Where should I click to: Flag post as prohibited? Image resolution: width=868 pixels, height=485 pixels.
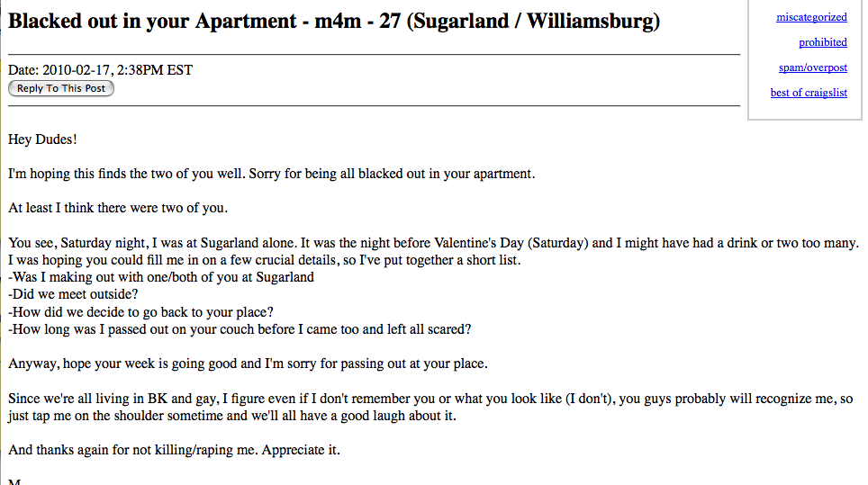coord(823,42)
